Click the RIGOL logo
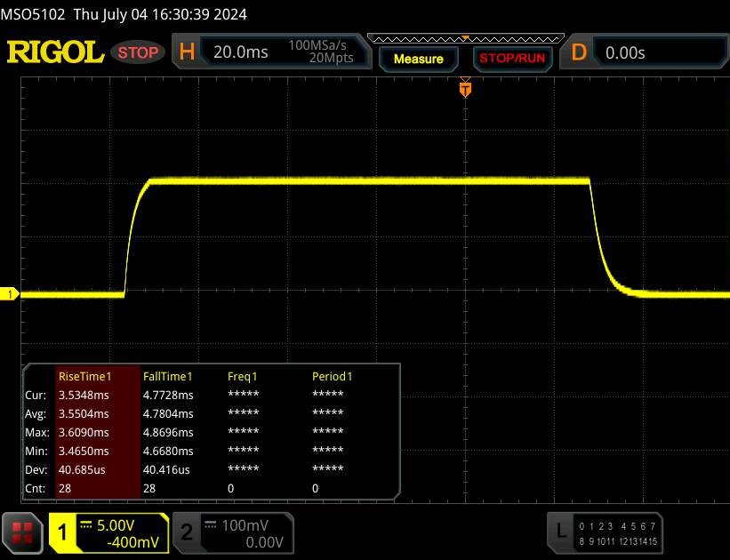This screenshot has height=560, width=730. click(x=55, y=52)
